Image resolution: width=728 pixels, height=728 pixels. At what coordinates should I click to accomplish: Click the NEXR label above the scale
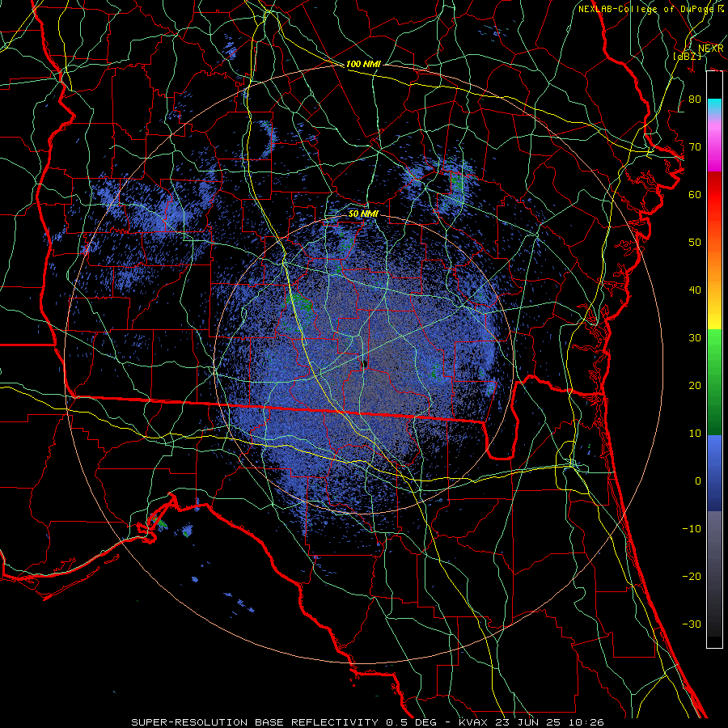click(711, 49)
